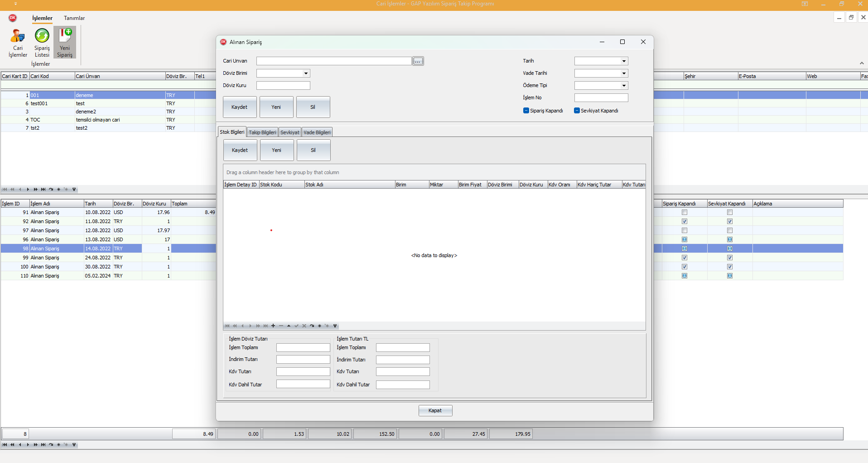The image size is (868, 463).
Task: Expand the Ödeme Tipi dropdown
Action: (x=624, y=86)
